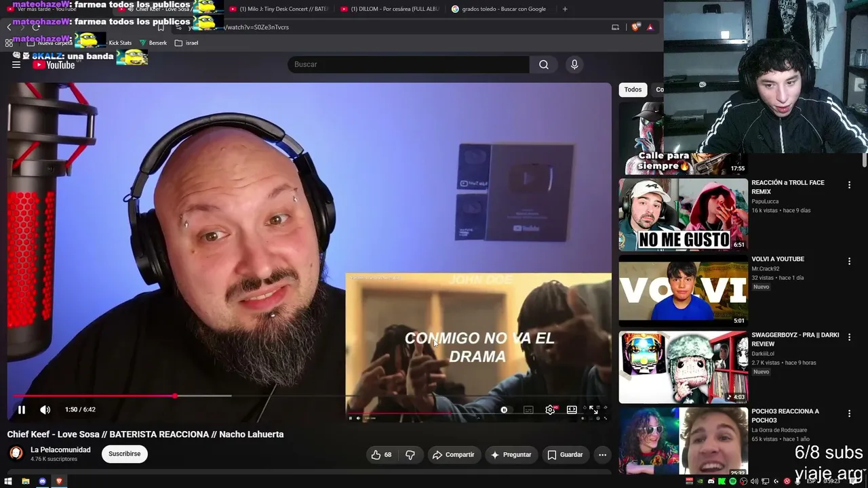868x488 pixels.
Task: Open VOLVI A YOUTUBE thumbnail
Action: pos(683,291)
